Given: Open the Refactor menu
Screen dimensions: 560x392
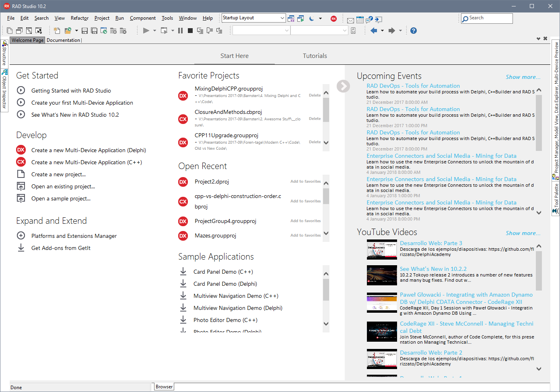Looking at the screenshot, I should click(80, 18).
